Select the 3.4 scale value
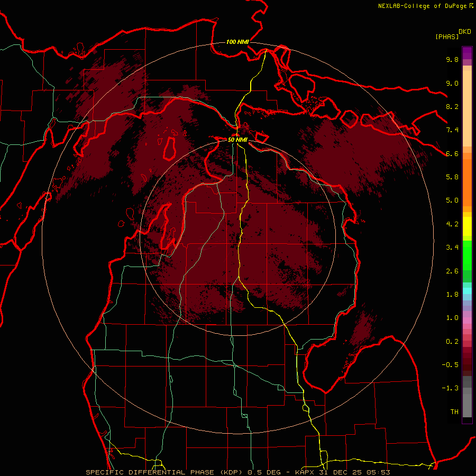 pyautogui.click(x=452, y=248)
